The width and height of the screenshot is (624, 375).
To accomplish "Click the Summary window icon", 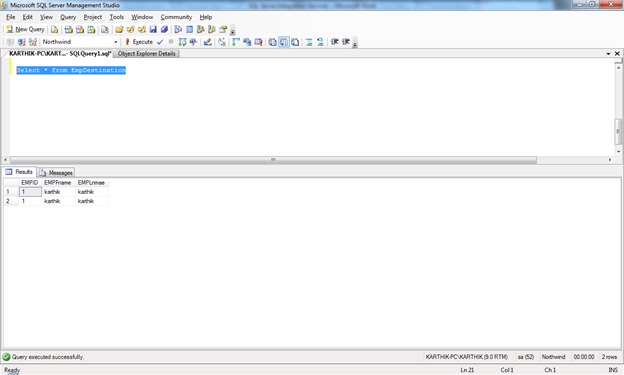I will tap(189, 29).
